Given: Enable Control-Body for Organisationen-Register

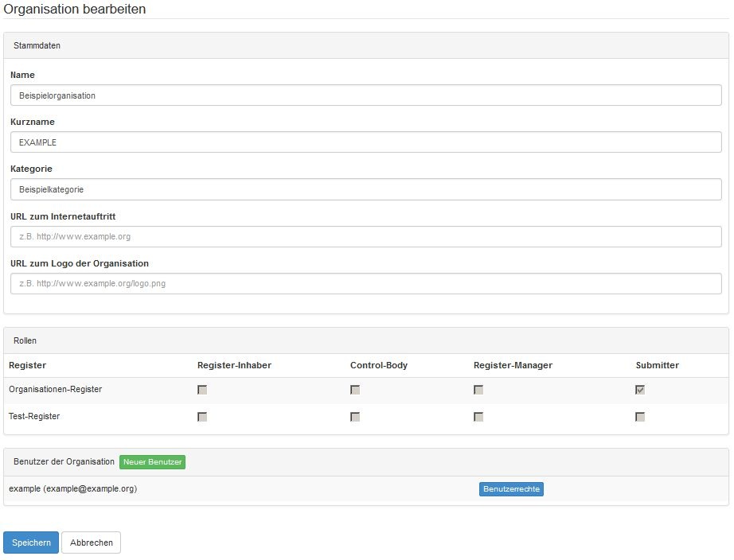Looking at the screenshot, I should point(355,390).
